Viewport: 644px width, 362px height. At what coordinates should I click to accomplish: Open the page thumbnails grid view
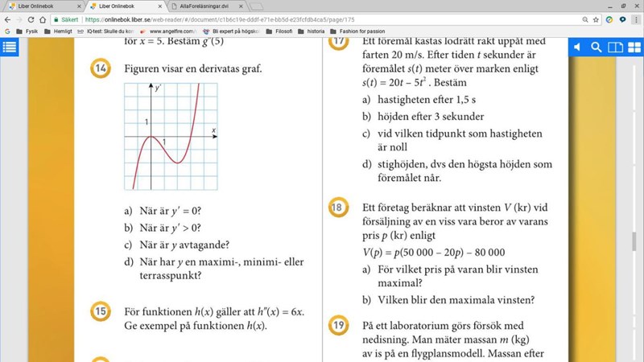pos(634,47)
